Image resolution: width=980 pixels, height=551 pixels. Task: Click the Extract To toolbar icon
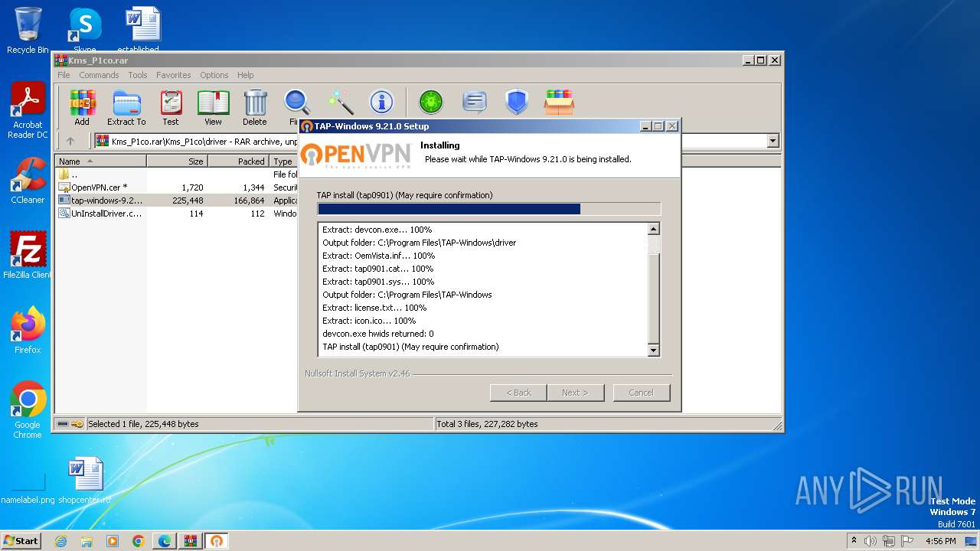coord(126,107)
